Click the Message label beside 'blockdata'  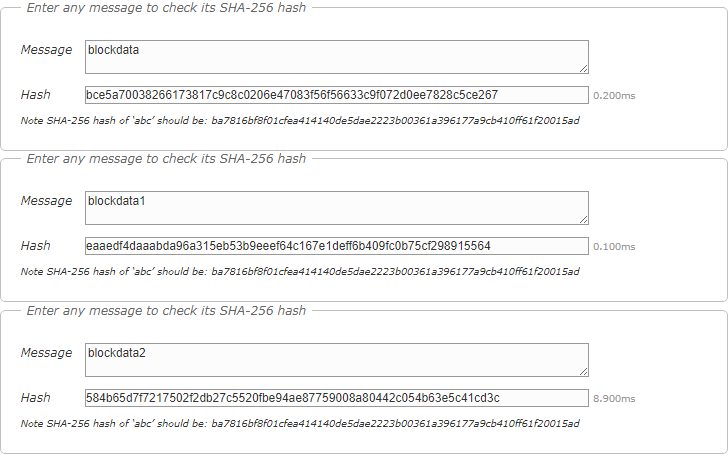click(x=46, y=49)
